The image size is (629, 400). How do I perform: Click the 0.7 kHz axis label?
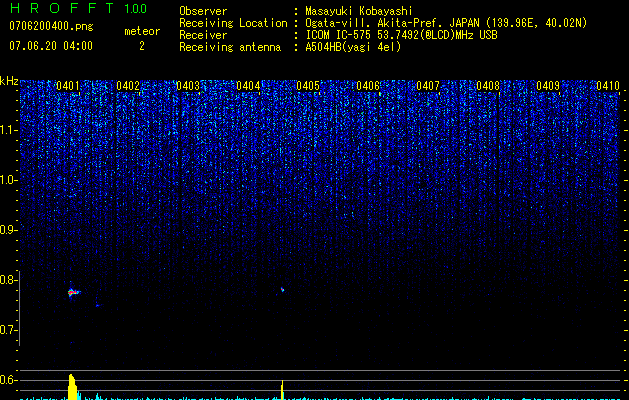coord(9,330)
